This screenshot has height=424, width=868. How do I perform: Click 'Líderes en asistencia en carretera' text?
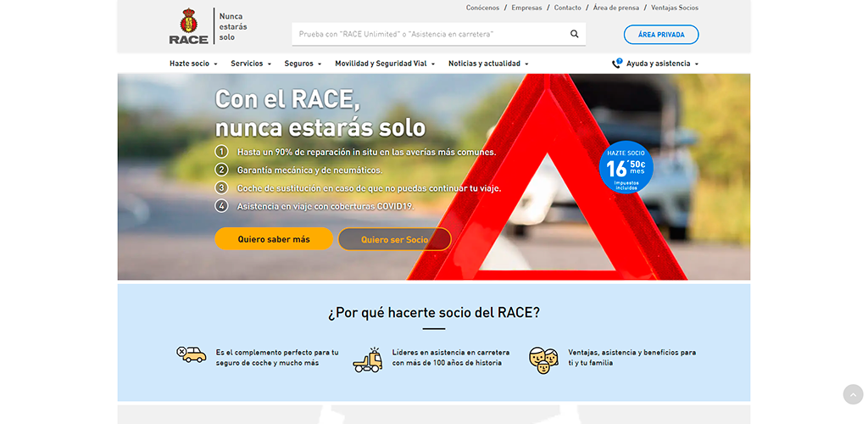click(451, 358)
